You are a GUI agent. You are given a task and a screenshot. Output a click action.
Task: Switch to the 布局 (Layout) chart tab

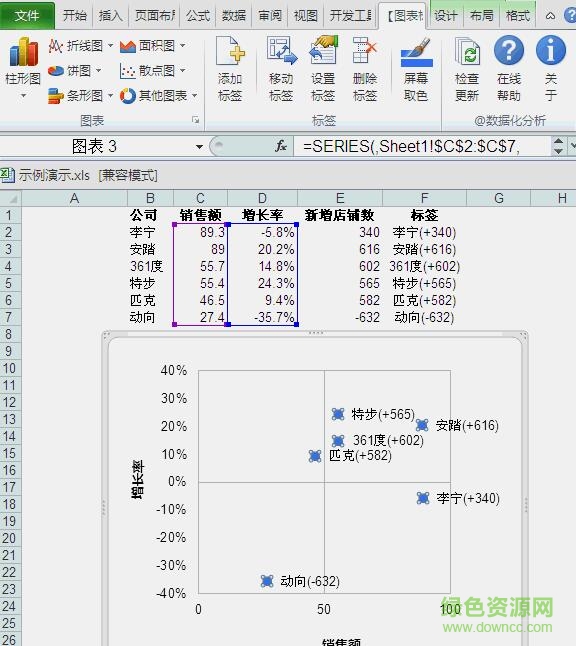[482, 16]
